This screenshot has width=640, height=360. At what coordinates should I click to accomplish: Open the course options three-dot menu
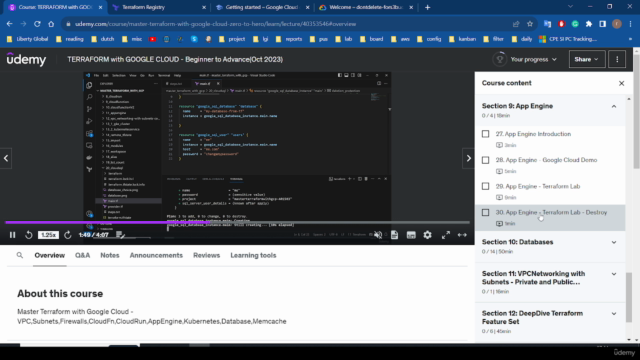617,60
